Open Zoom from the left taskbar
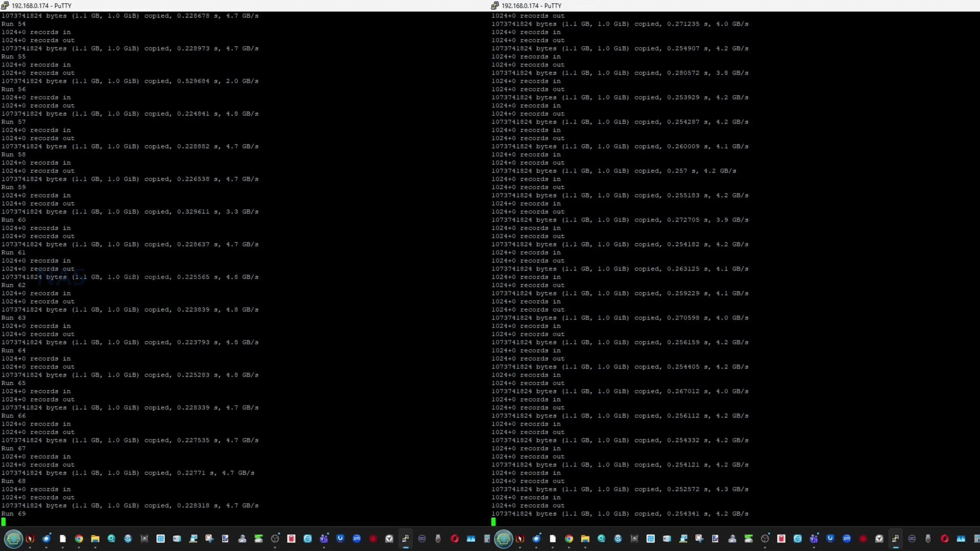Viewport: 980px width, 551px height. 356,539
